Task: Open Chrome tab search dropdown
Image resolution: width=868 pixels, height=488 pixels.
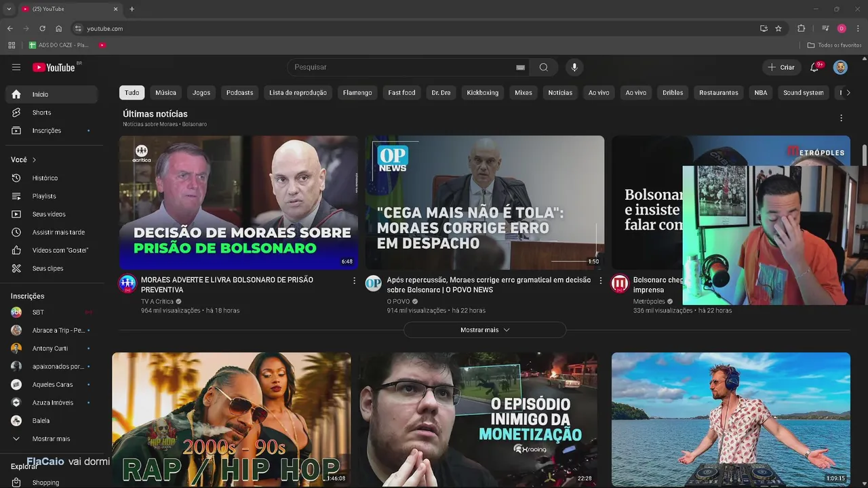Action: tap(9, 9)
